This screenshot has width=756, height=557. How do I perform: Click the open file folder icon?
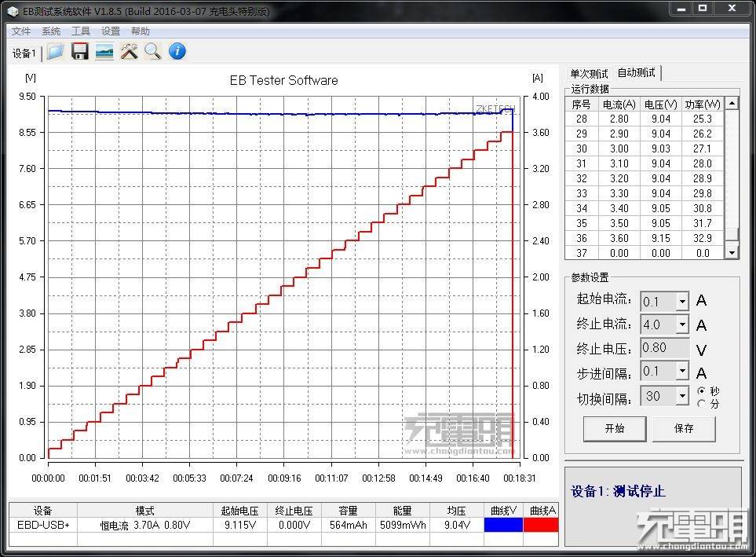[54, 50]
